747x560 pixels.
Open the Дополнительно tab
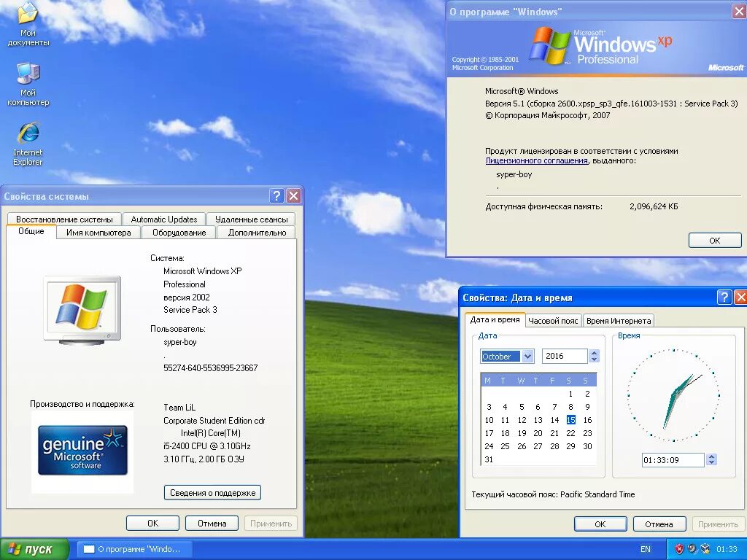click(x=257, y=233)
